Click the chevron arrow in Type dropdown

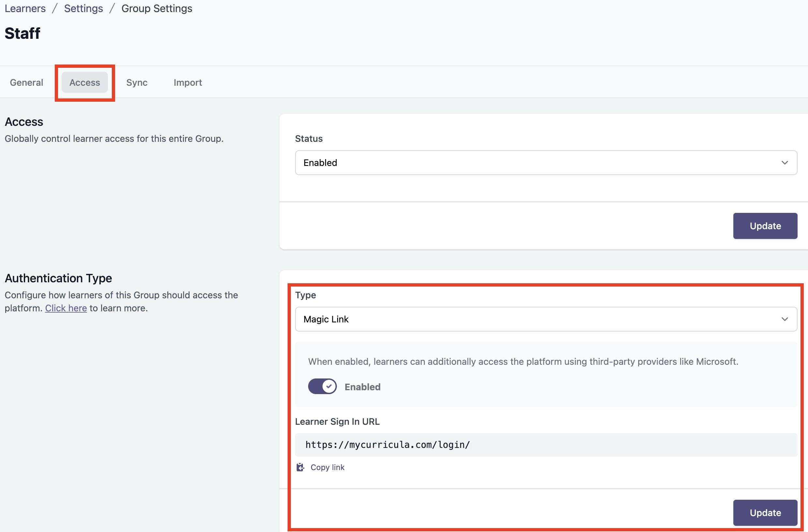pyautogui.click(x=784, y=319)
